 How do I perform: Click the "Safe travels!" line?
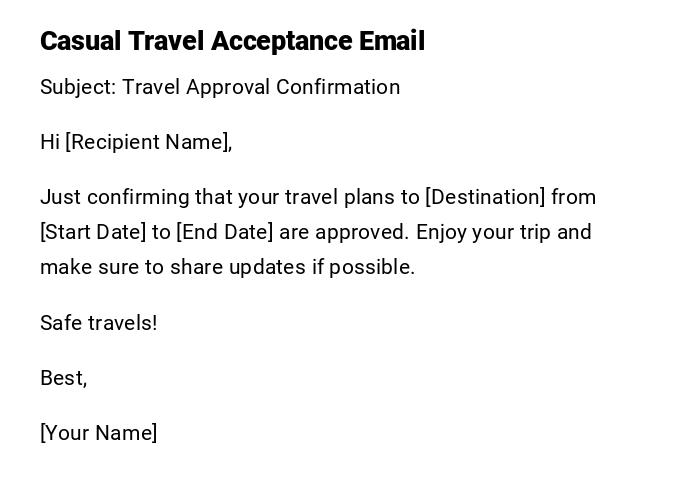(99, 323)
